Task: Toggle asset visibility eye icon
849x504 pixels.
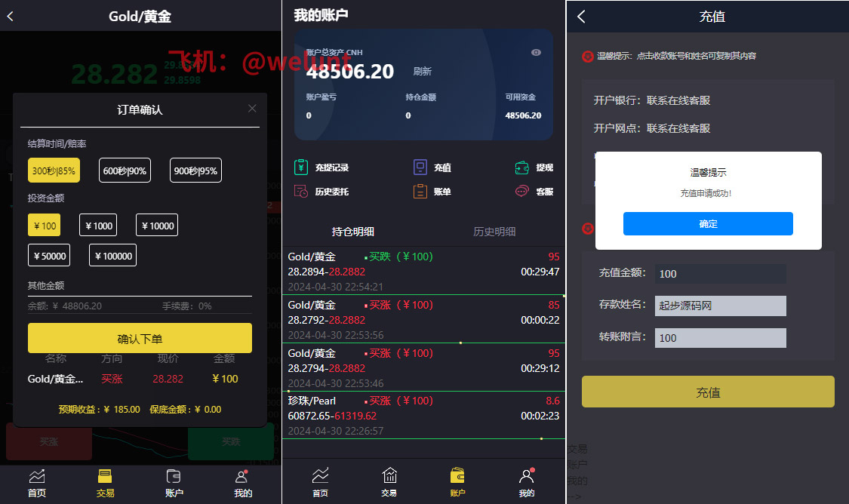Action: 536,53
